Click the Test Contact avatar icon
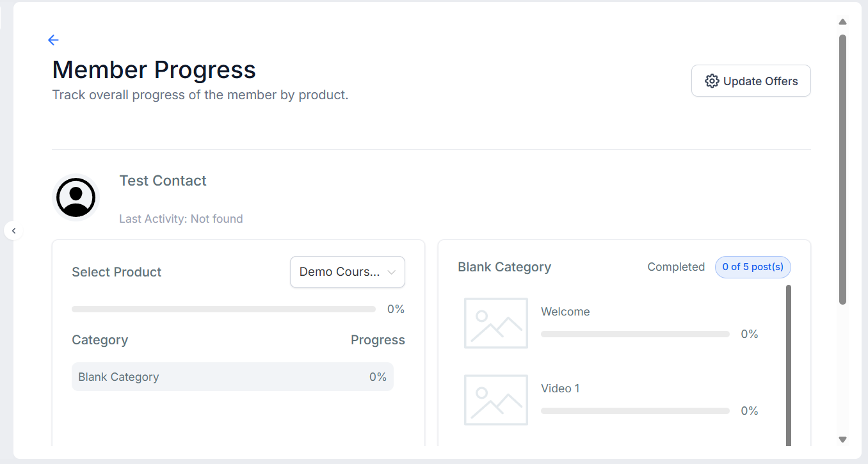 pyautogui.click(x=76, y=198)
